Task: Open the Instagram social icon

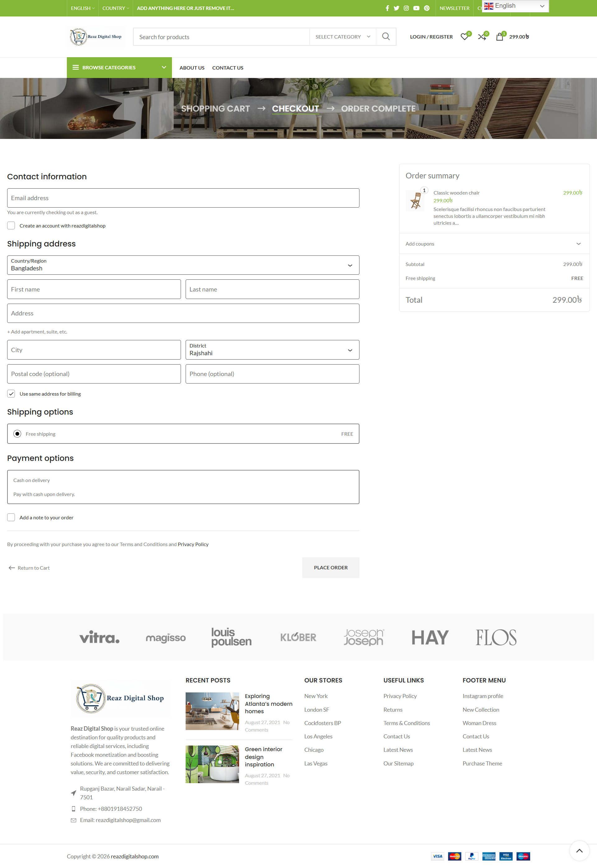Action: click(406, 8)
